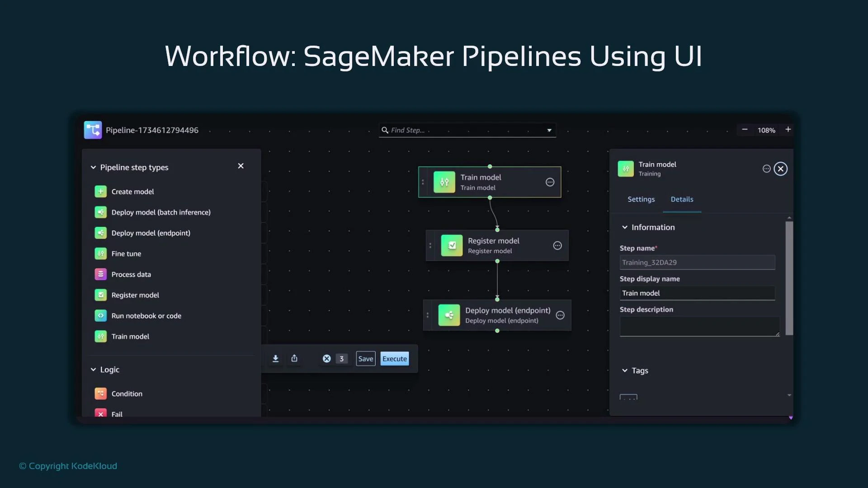This screenshot has width=868, height=488.
Task: Select the Train model icon in sidebar
Action: 100,336
